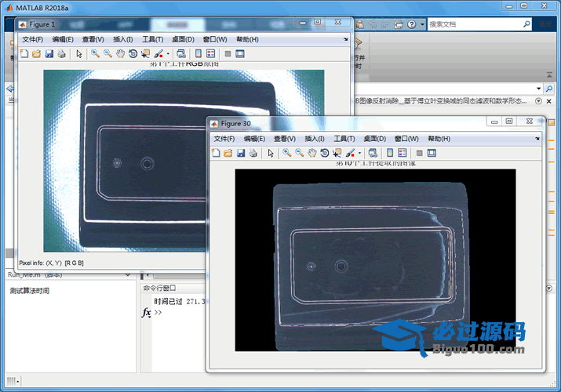Click Zoom In tool in Figure 30
The height and width of the screenshot is (392, 561).
(287, 153)
